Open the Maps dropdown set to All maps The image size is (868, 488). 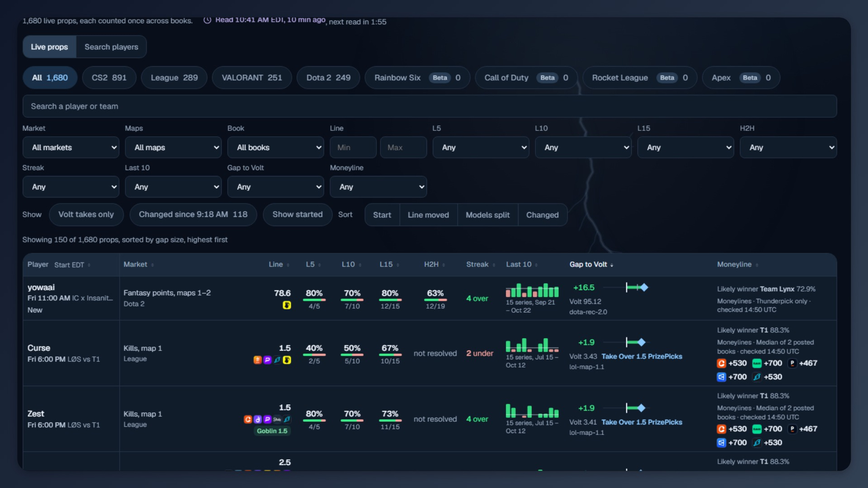(x=173, y=147)
